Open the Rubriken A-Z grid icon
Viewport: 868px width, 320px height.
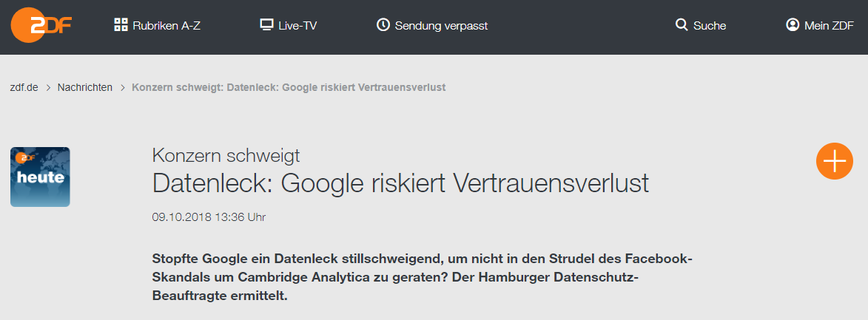[121, 25]
